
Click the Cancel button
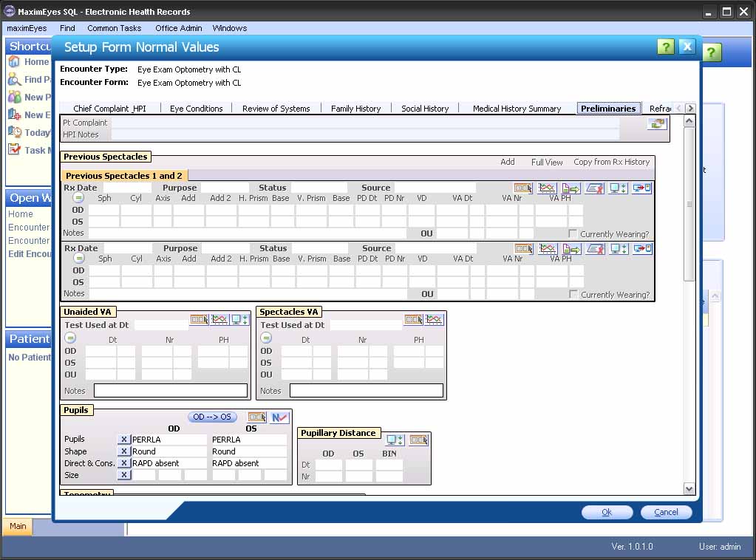(x=666, y=512)
